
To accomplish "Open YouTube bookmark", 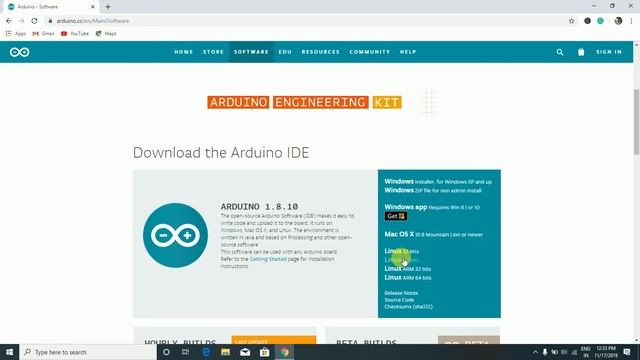I will [x=75, y=33].
